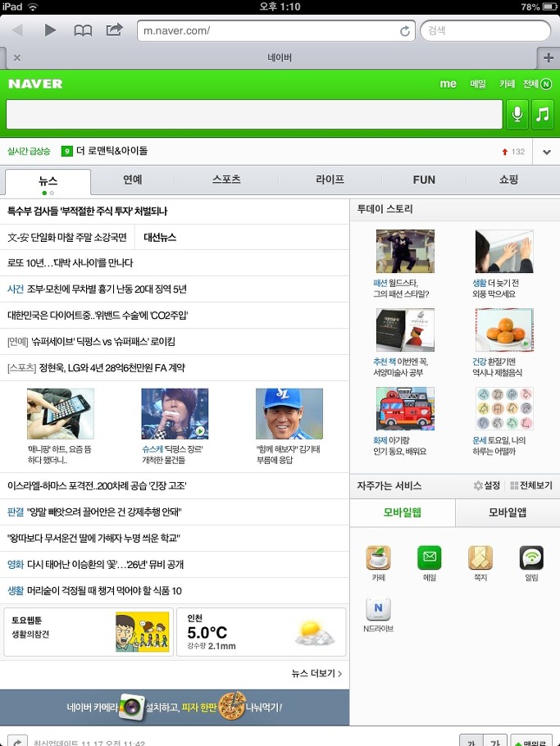Reload the page with refresh icon
This screenshot has height=746, width=560.
[405, 31]
